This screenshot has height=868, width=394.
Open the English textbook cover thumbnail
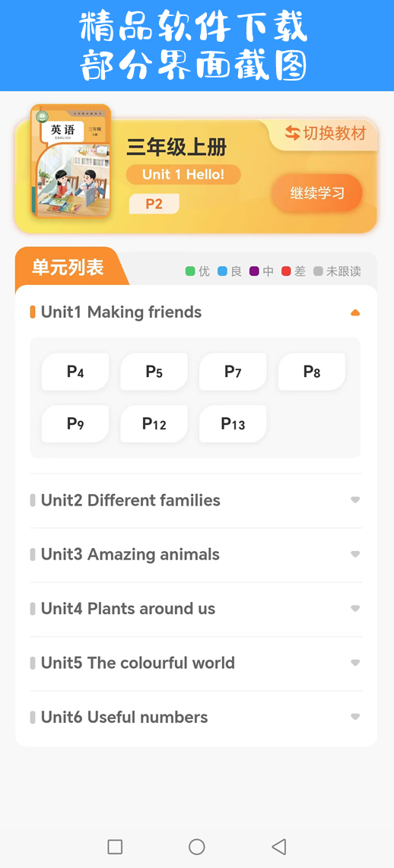(x=71, y=161)
